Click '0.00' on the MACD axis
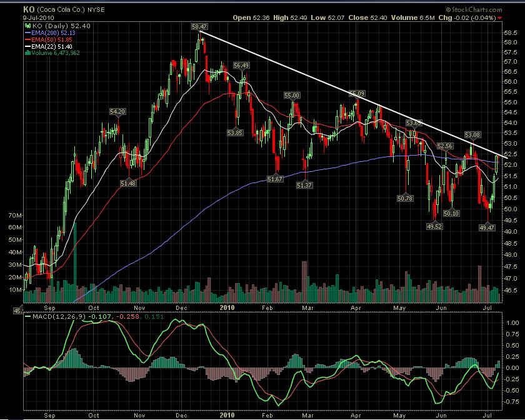525x420 pixels. (512, 367)
